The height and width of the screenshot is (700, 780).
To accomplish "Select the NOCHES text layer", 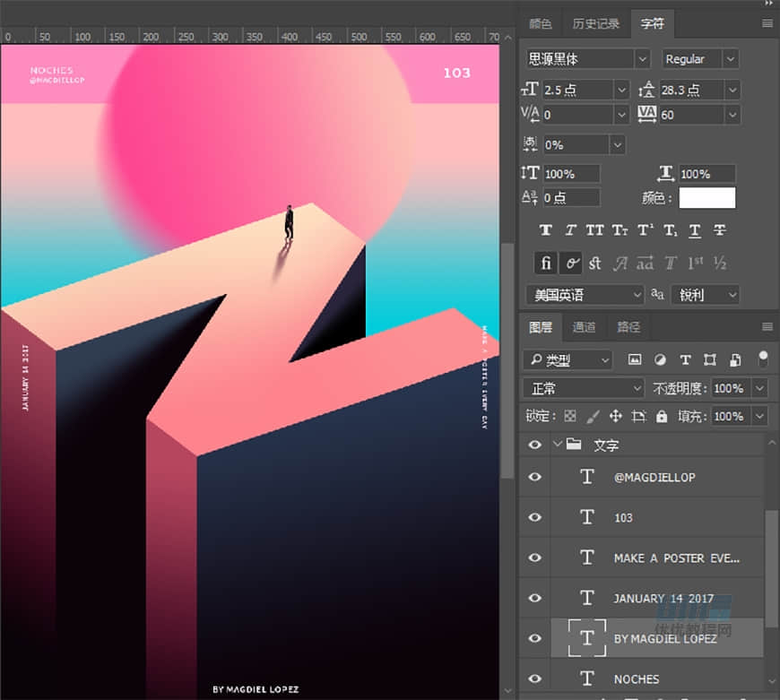I will 637,678.
